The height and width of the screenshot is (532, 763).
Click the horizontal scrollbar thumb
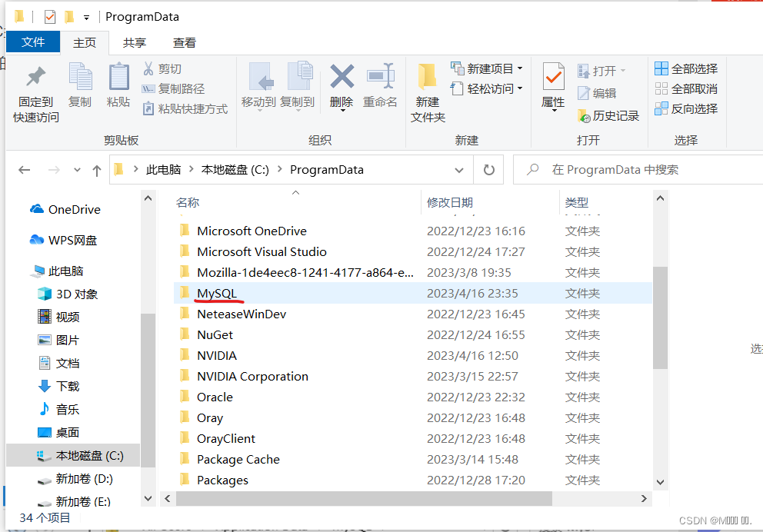coord(364,498)
